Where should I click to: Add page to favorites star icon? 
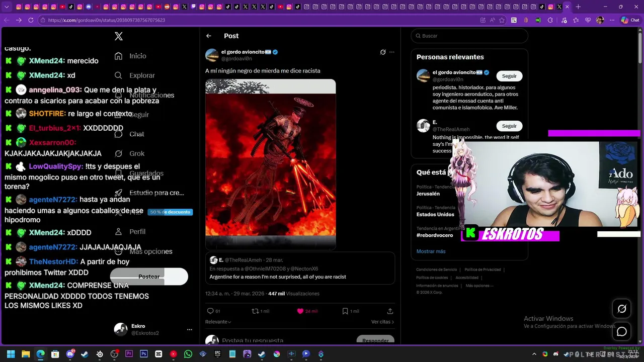[502, 20]
